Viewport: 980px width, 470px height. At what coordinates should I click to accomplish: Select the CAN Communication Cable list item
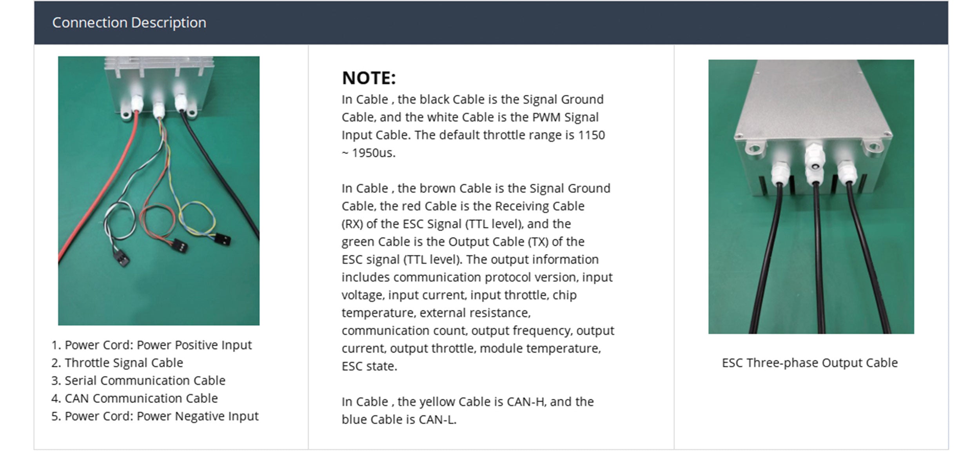(x=134, y=398)
